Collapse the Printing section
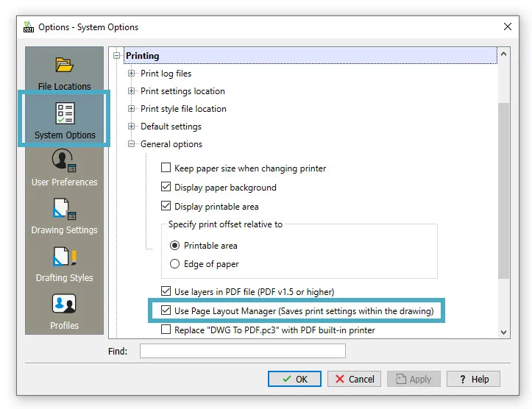The width and height of the screenshot is (532, 409). (x=117, y=56)
